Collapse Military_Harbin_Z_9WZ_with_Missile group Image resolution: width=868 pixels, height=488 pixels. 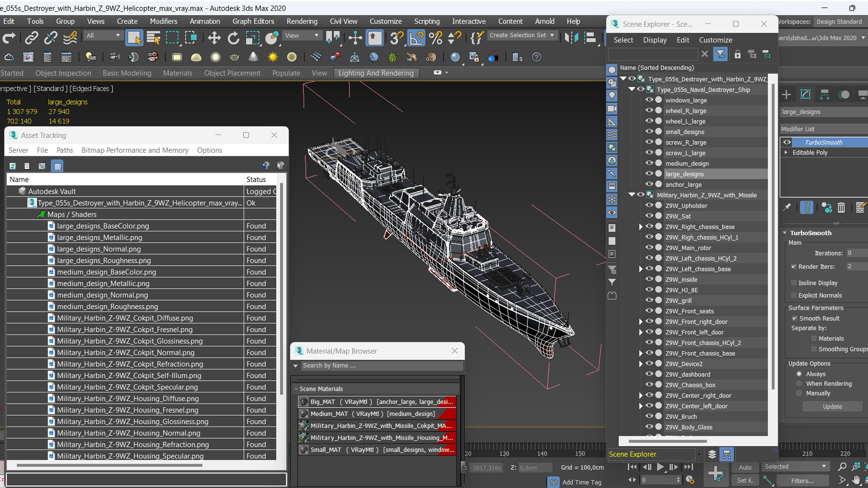pyautogui.click(x=632, y=195)
